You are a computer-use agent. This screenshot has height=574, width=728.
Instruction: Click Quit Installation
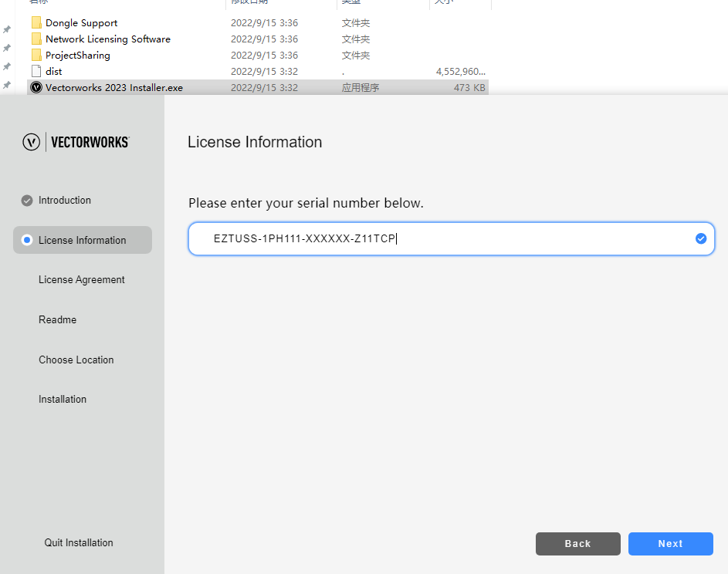coord(79,542)
